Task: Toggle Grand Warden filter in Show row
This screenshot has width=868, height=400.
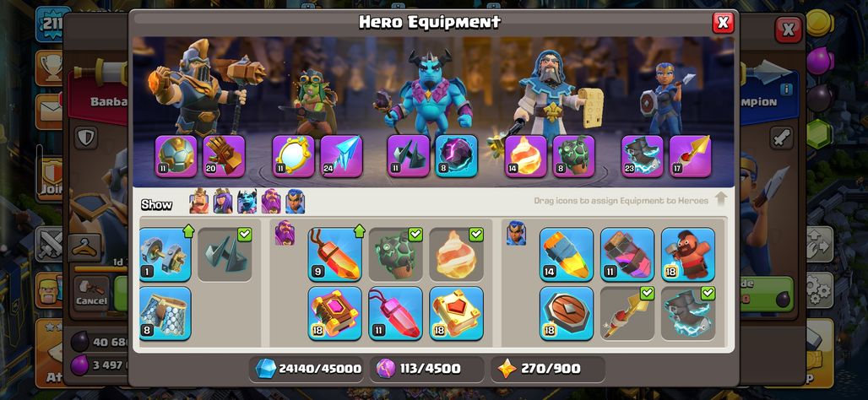Action: pos(271,202)
